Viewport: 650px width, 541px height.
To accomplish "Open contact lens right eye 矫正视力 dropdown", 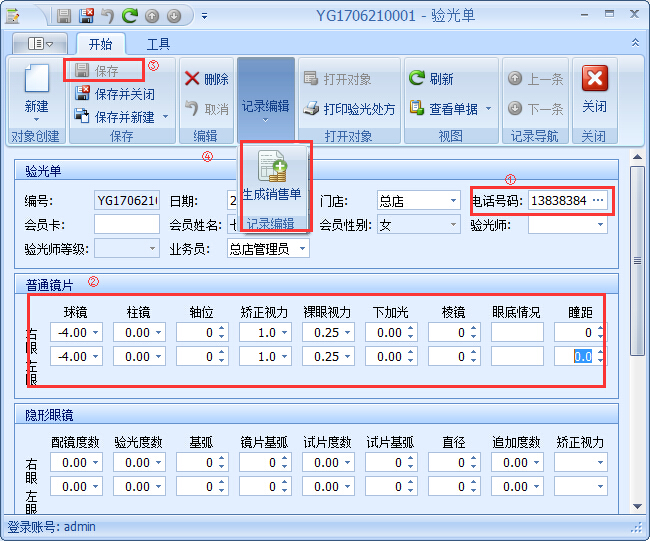I will point(600,462).
